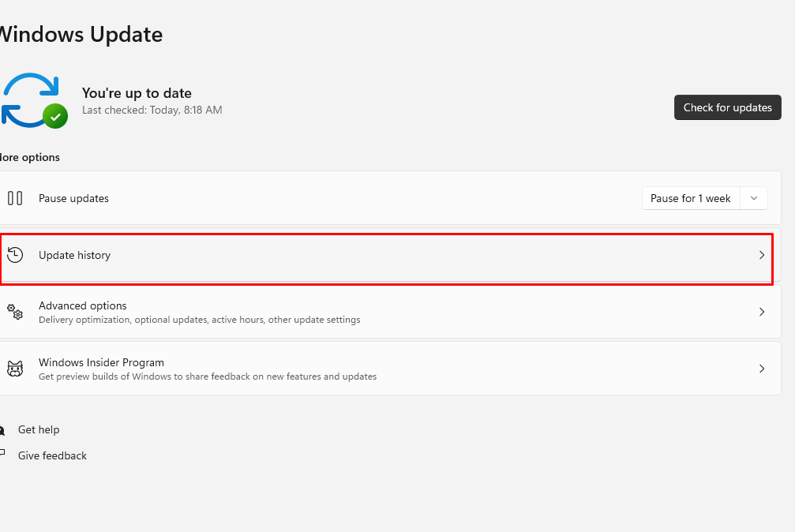Viewport: 795px width, 532px height.
Task: Expand the Windows Insider Program chevron
Action: tap(762, 369)
